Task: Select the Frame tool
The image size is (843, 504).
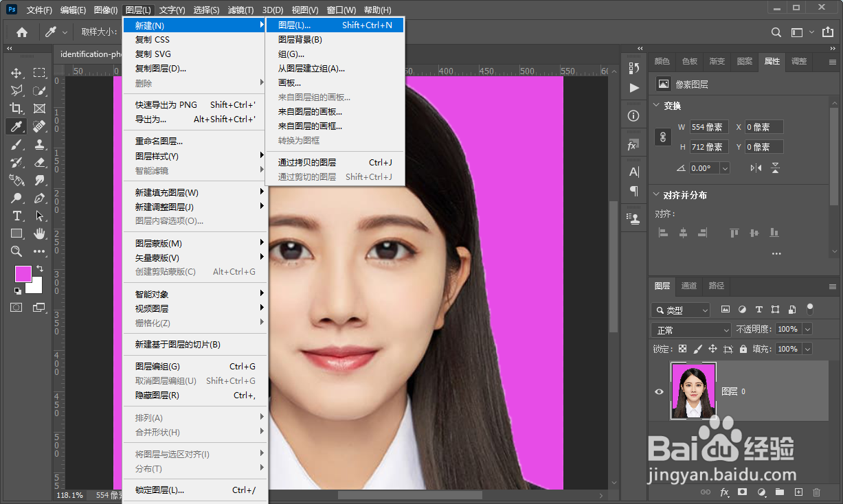Action: [x=40, y=108]
